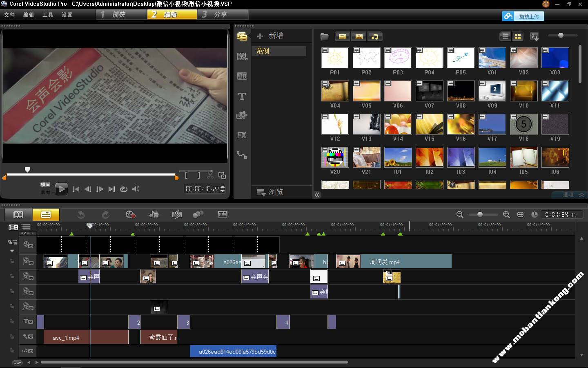
Task: Toggle showing video clips in library
Action: (x=343, y=36)
